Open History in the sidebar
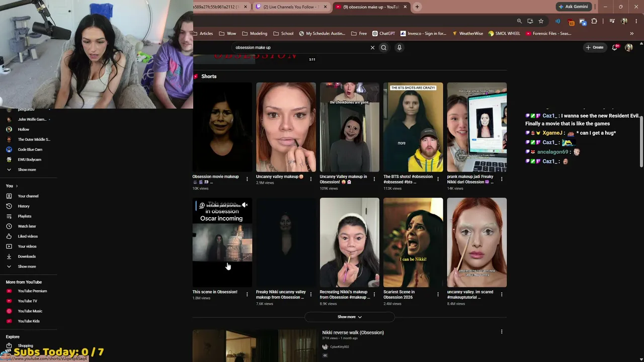The image size is (644, 362). click(24, 206)
